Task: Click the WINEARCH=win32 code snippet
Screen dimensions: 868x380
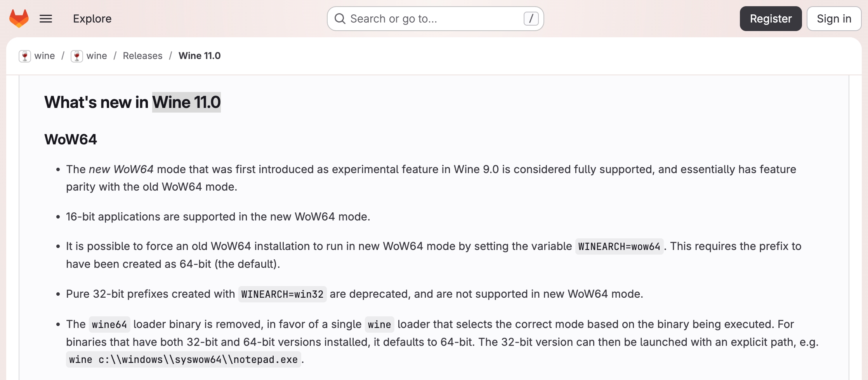Action: pos(282,294)
